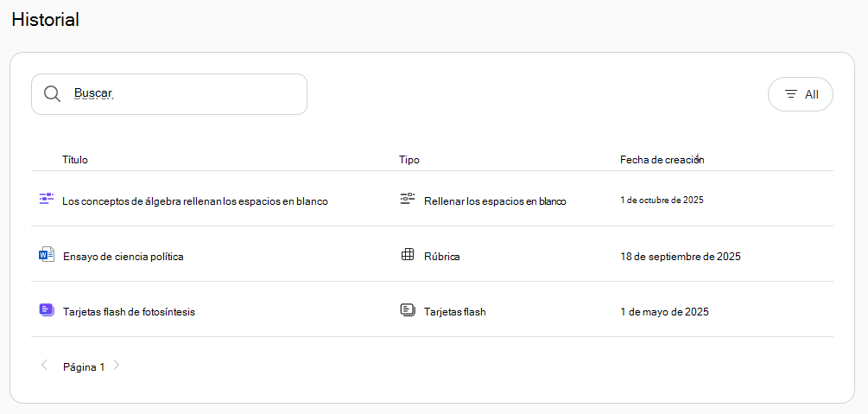Click the Título column header
The width and height of the screenshot is (868, 414).
[x=75, y=160]
